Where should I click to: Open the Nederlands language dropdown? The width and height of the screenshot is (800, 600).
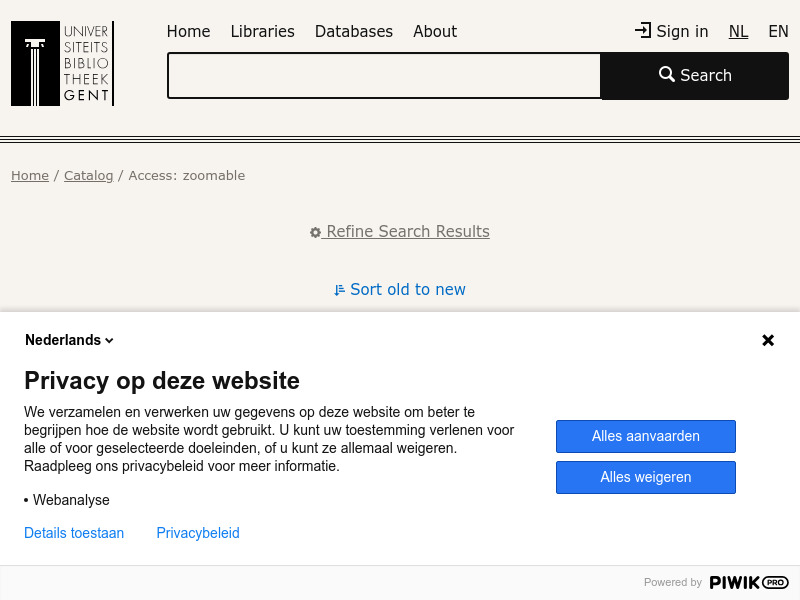[68, 340]
